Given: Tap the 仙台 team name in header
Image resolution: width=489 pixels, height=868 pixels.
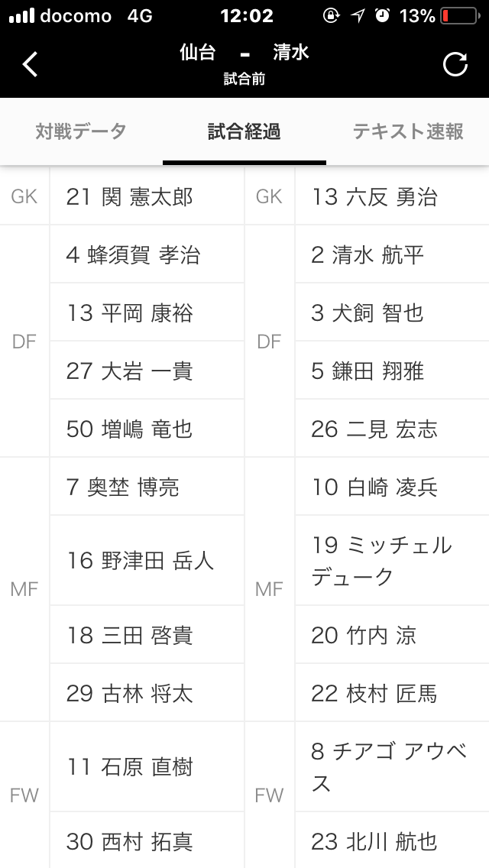Looking at the screenshot, I should (x=197, y=53).
